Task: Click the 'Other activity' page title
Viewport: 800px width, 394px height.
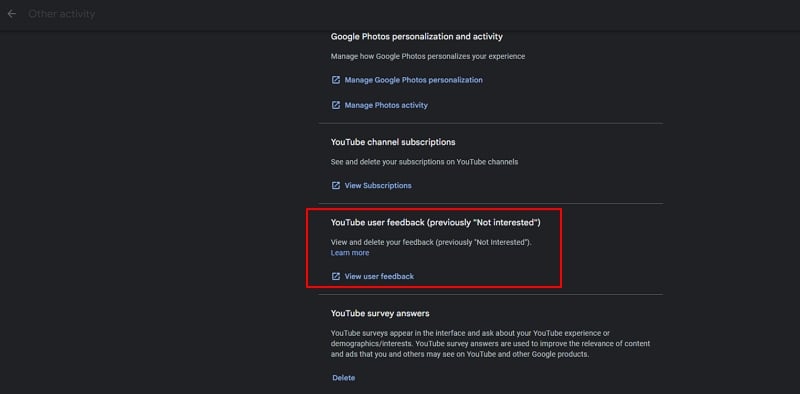Action: (62, 14)
